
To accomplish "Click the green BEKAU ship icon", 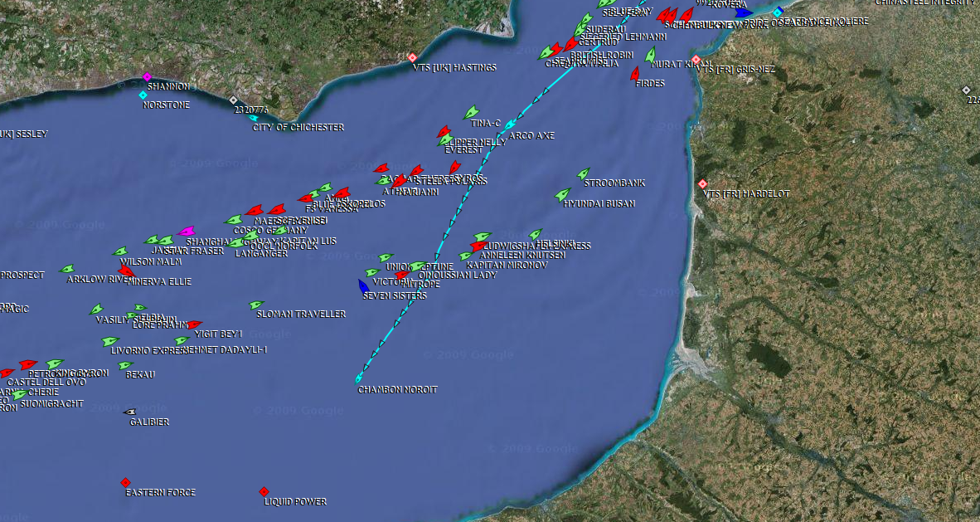I will pos(125,365).
